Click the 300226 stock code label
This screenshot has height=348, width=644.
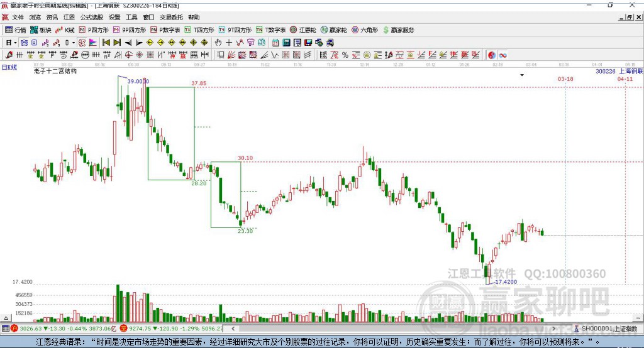click(x=606, y=72)
